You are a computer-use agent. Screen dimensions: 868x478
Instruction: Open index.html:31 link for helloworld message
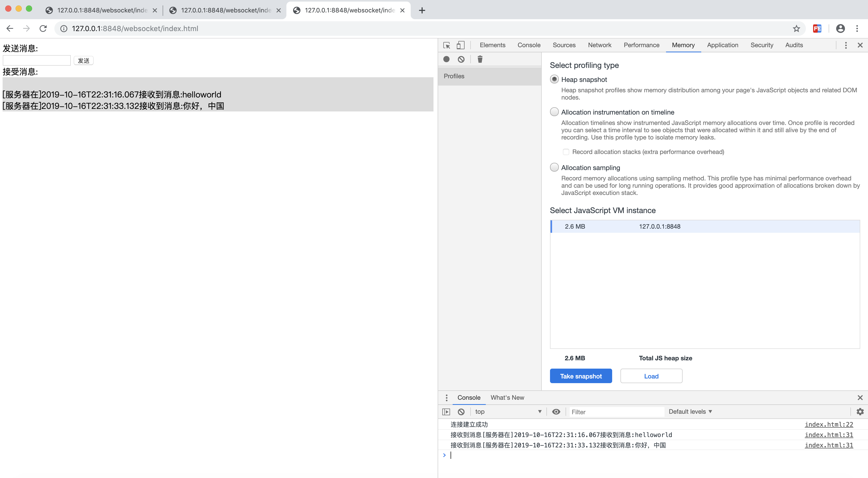tap(829, 435)
